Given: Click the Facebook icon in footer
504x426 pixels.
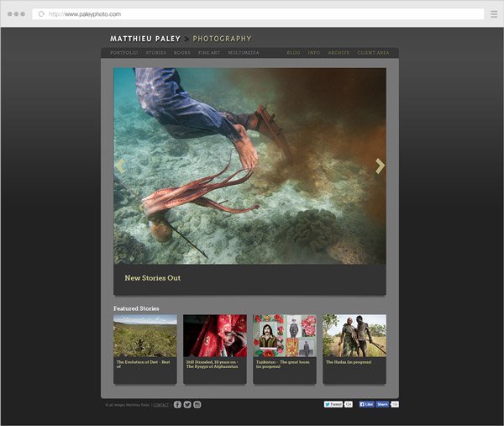Looking at the screenshot, I should [177, 404].
